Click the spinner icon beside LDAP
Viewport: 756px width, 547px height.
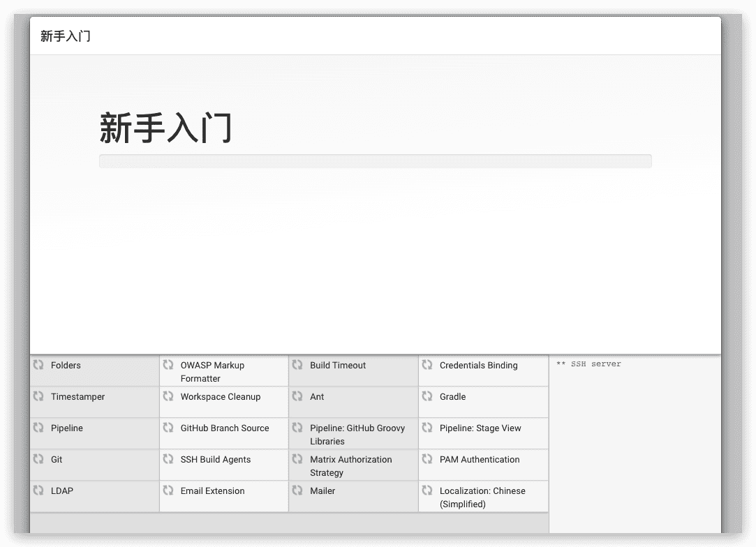pyautogui.click(x=38, y=490)
